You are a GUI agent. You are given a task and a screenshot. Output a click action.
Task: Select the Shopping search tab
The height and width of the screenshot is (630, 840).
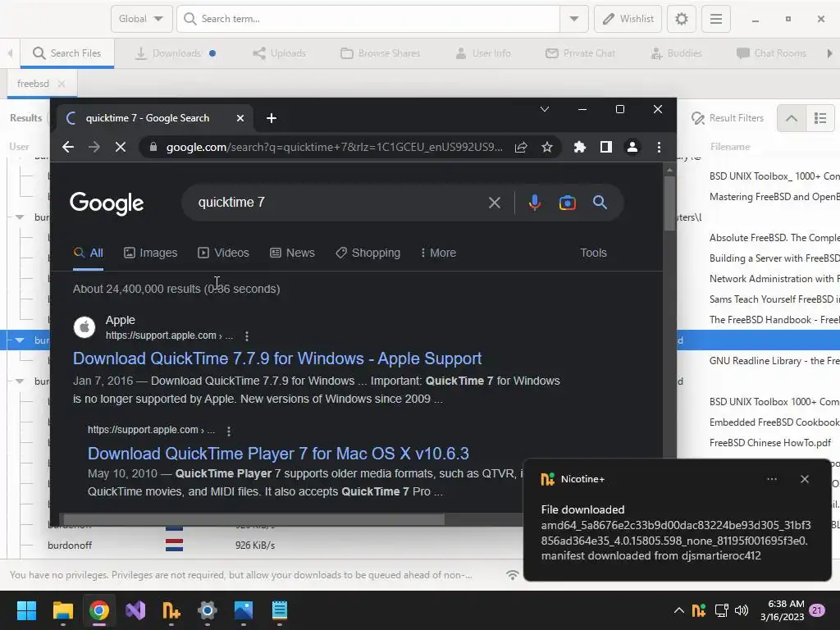coord(368,253)
